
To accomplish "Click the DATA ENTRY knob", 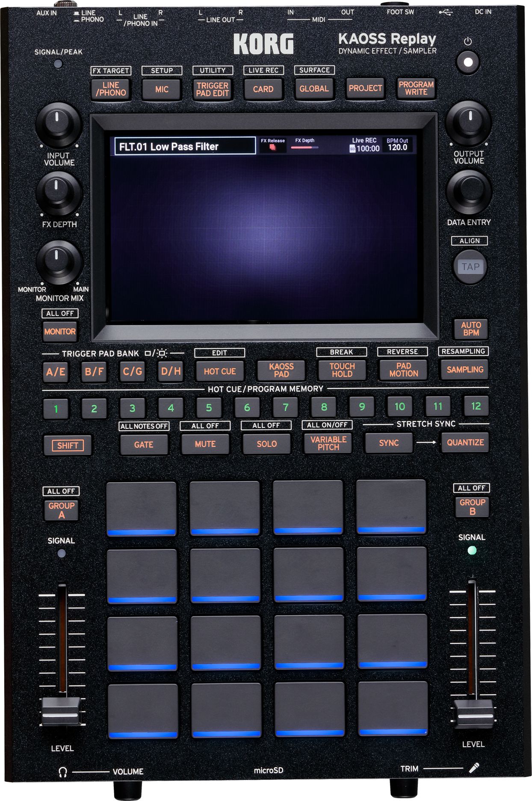I will [469, 191].
